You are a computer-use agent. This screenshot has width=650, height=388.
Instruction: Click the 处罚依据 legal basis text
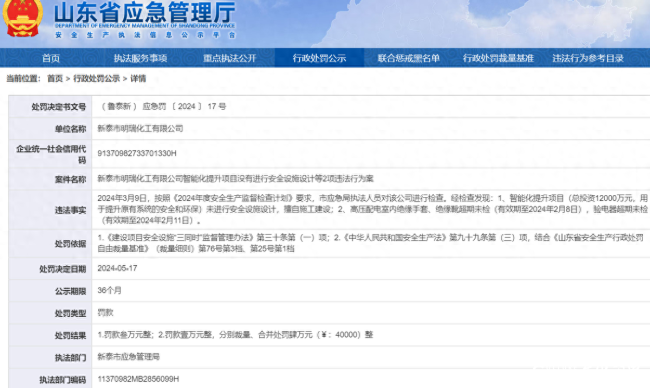[370, 243]
